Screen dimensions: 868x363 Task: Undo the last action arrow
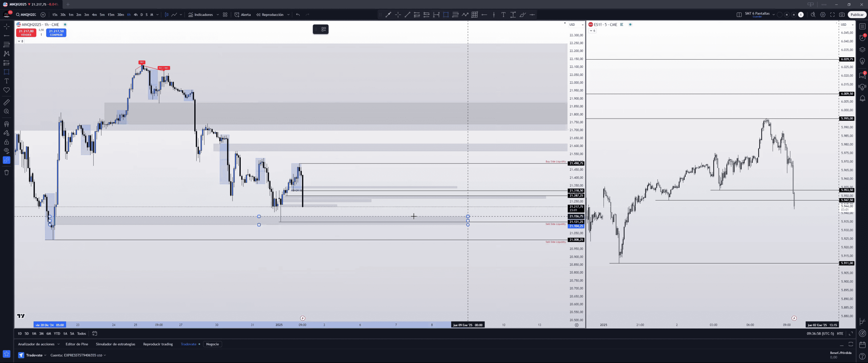298,15
